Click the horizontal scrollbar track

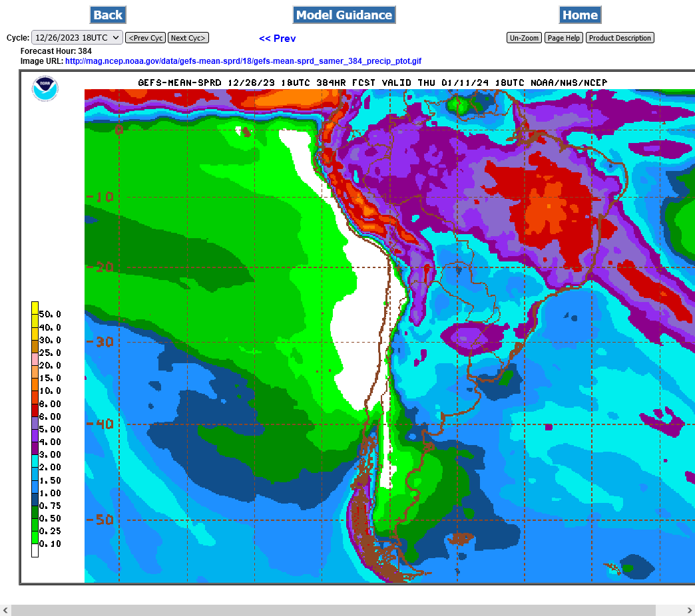tap(333, 610)
